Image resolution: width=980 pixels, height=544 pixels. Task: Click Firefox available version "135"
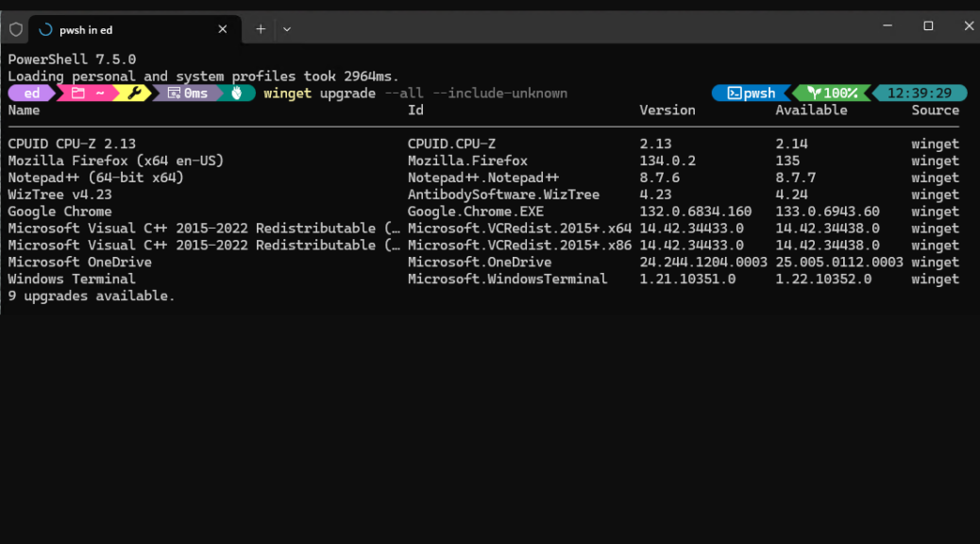point(787,161)
